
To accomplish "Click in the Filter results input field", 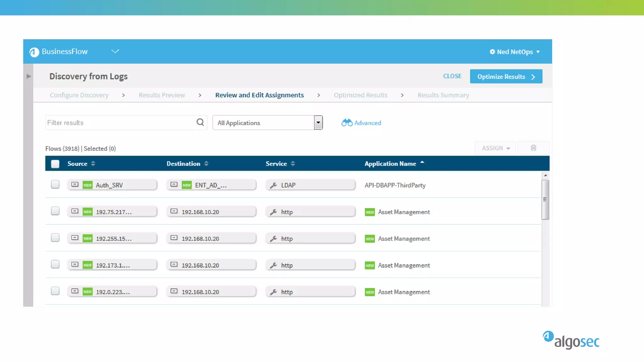I will coord(119,123).
